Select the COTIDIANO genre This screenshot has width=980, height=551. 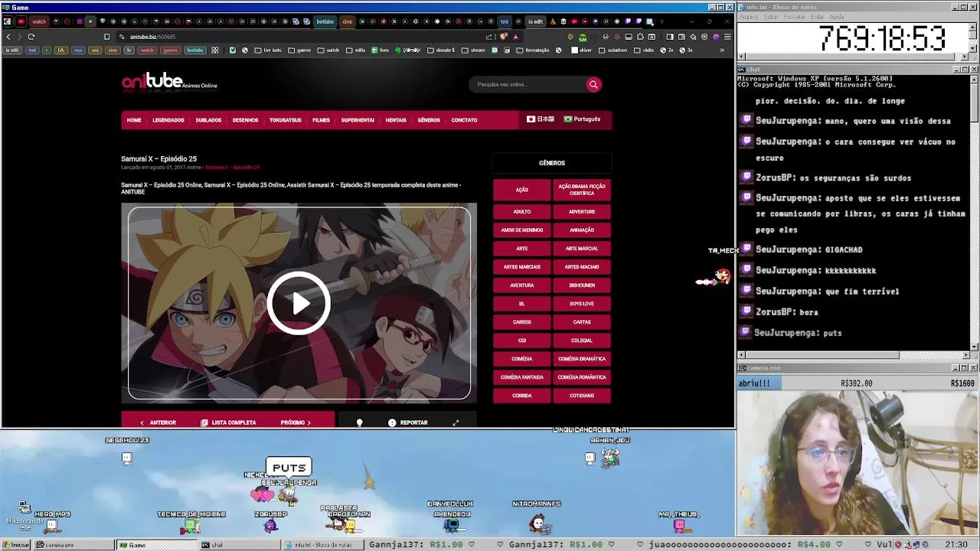[582, 396]
